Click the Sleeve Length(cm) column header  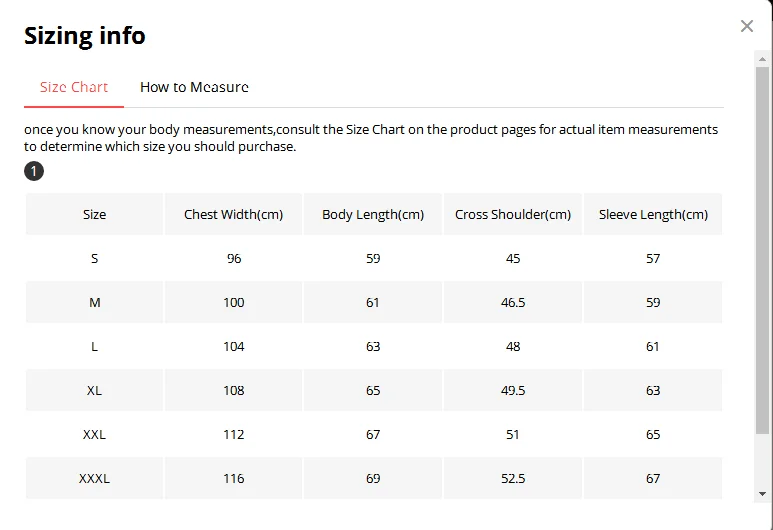(x=653, y=214)
